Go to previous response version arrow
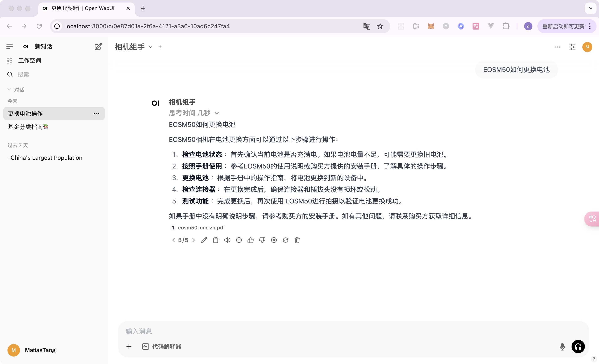 tap(173, 240)
